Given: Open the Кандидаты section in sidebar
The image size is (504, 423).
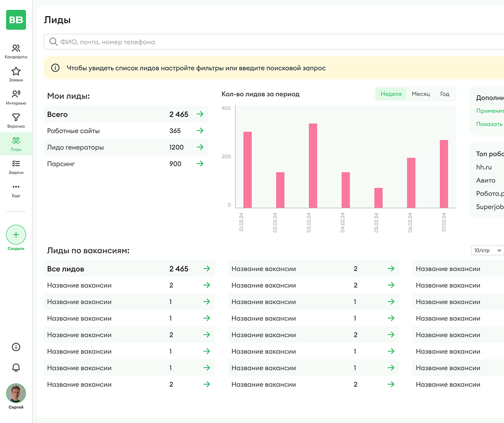Looking at the screenshot, I should (16, 51).
